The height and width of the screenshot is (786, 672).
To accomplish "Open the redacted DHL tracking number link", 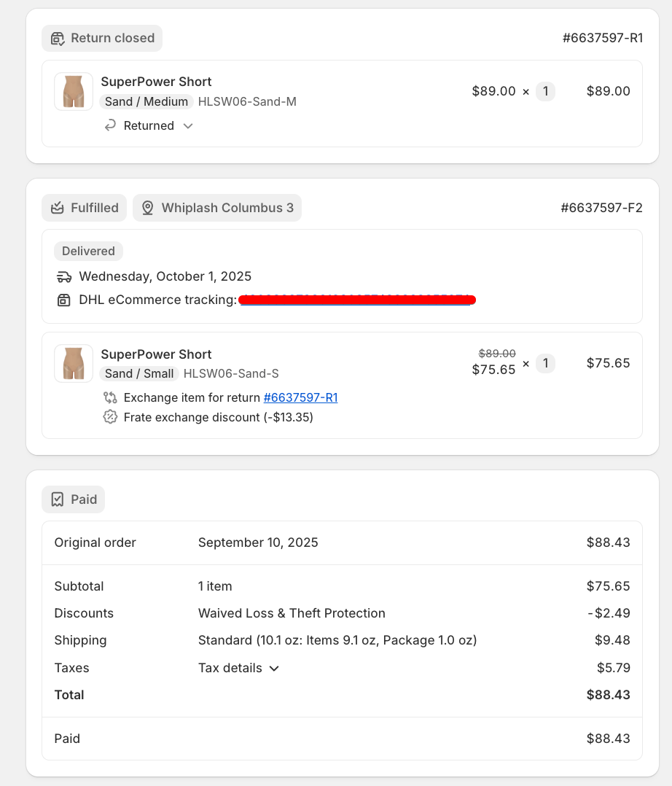I will click(x=357, y=300).
